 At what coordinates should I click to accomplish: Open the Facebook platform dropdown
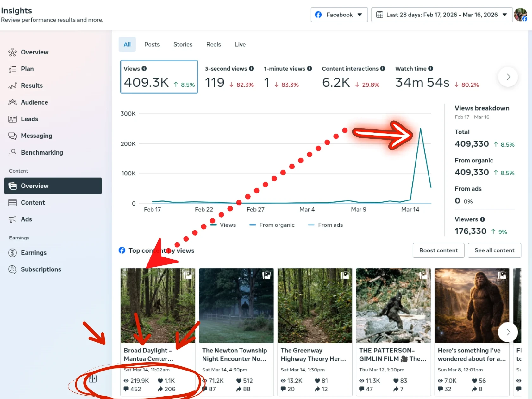coord(339,15)
